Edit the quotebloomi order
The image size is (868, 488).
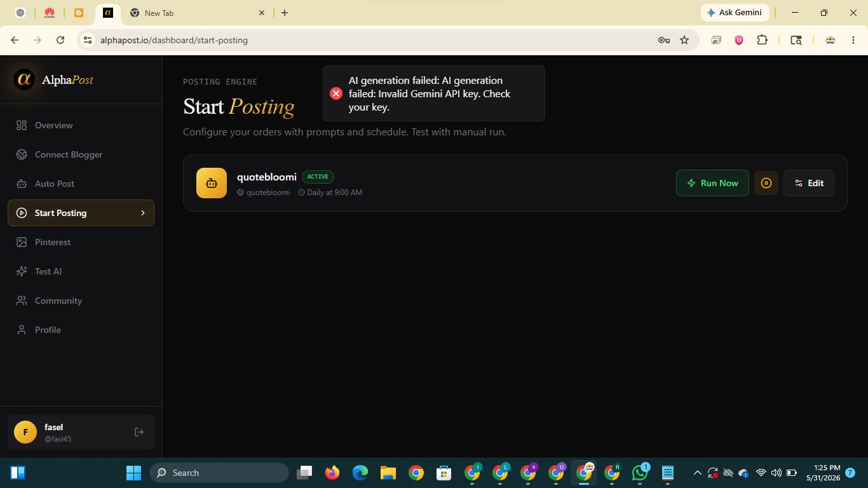[809, 183]
